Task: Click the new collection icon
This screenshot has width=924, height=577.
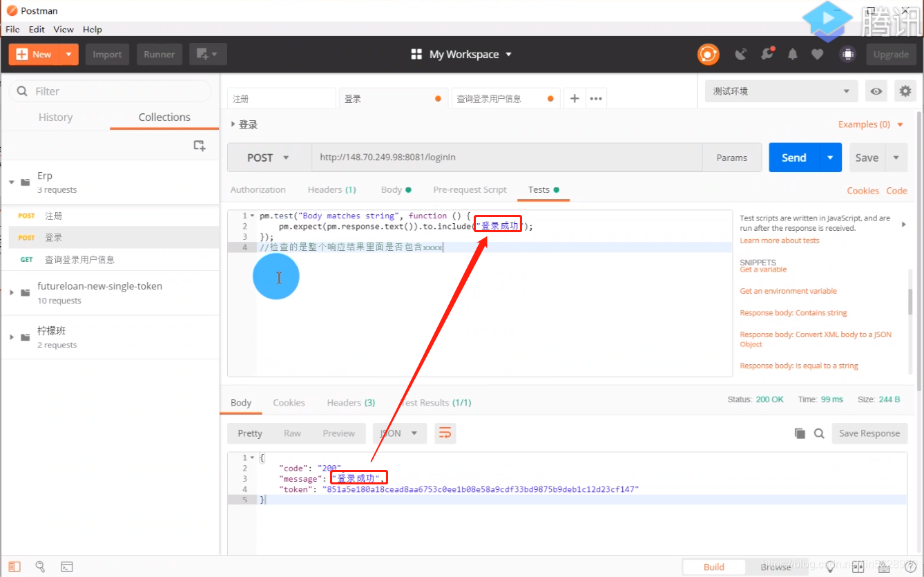Action: click(x=200, y=145)
